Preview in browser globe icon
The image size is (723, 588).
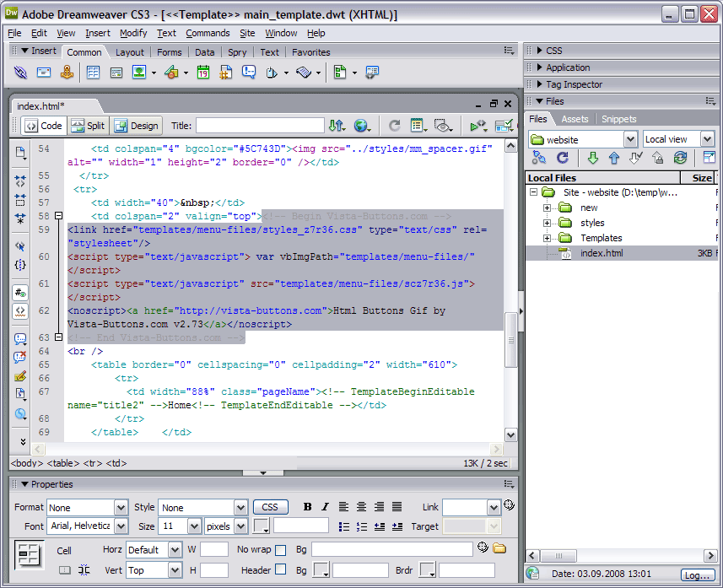click(x=361, y=126)
